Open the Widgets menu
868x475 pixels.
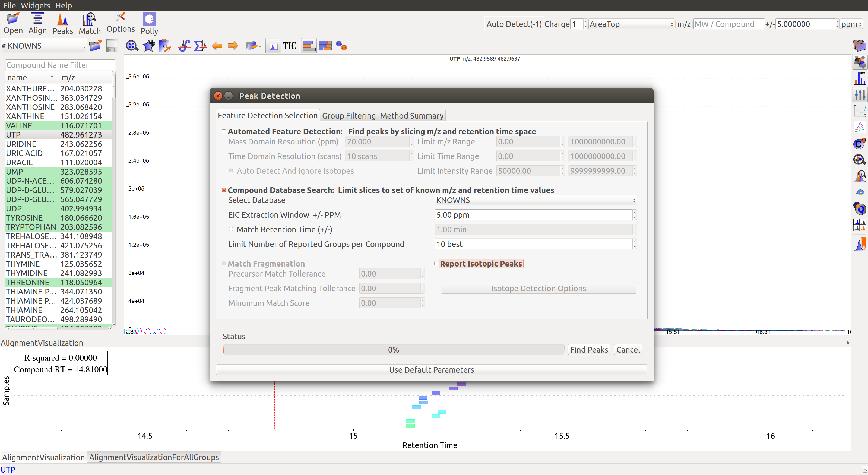pos(35,5)
